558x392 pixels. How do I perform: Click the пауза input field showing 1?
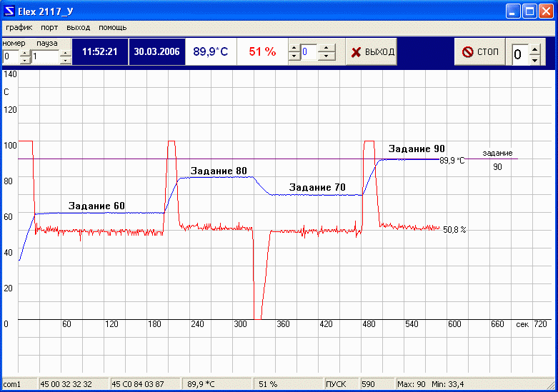click(46, 57)
